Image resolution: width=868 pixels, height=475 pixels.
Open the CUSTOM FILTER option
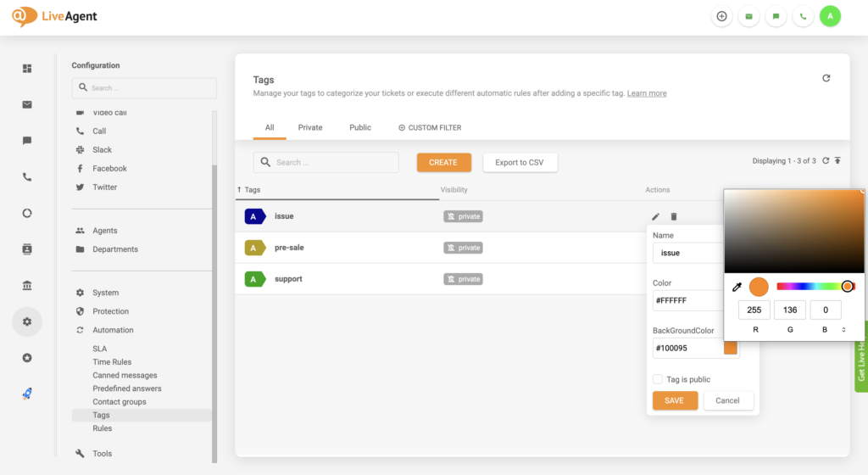tap(430, 128)
